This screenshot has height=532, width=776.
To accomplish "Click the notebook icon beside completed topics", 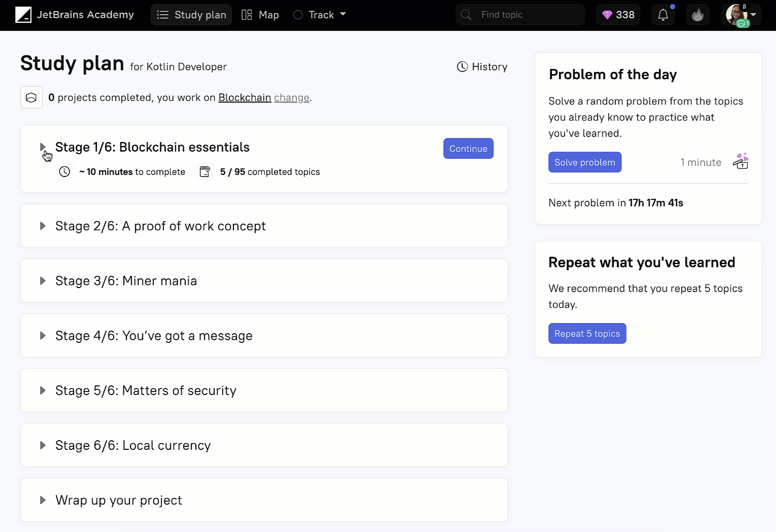I will pyautogui.click(x=205, y=172).
